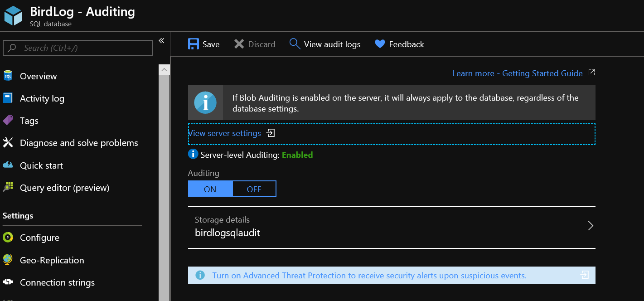Image resolution: width=644 pixels, height=301 pixels.
Task: Click the Feedback text button
Action: pyautogui.click(x=407, y=44)
